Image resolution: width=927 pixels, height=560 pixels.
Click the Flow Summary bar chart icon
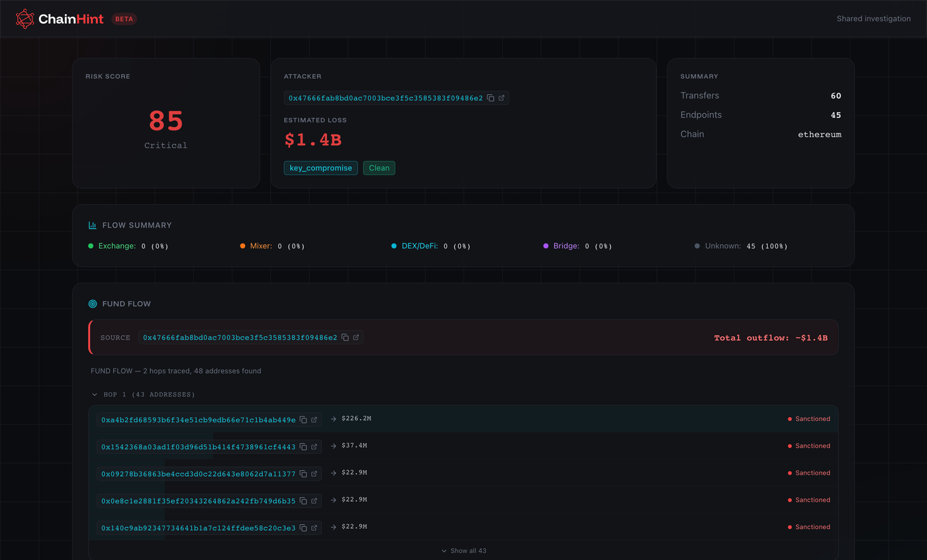(93, 225)
